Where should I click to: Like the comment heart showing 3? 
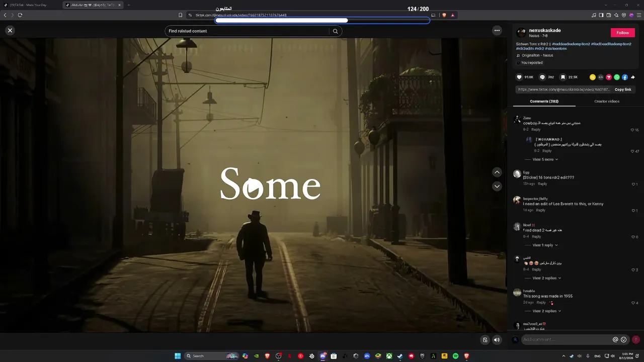point(633,270)
